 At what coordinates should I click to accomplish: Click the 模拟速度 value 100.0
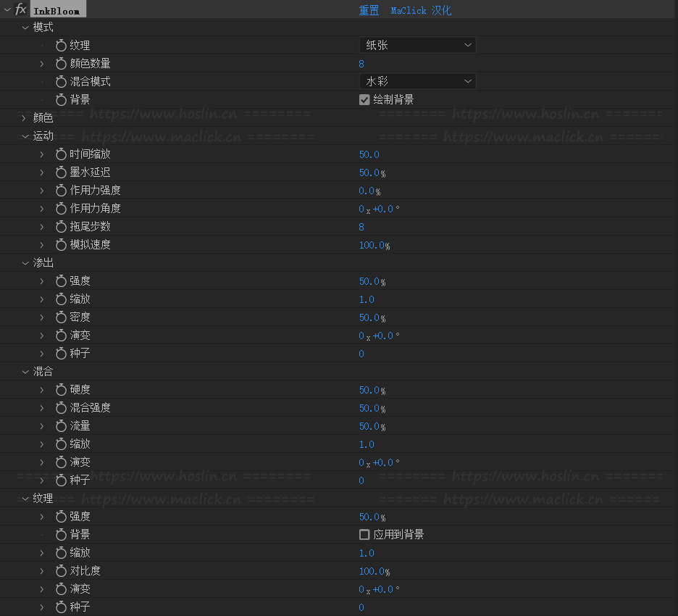pos(372,245)
